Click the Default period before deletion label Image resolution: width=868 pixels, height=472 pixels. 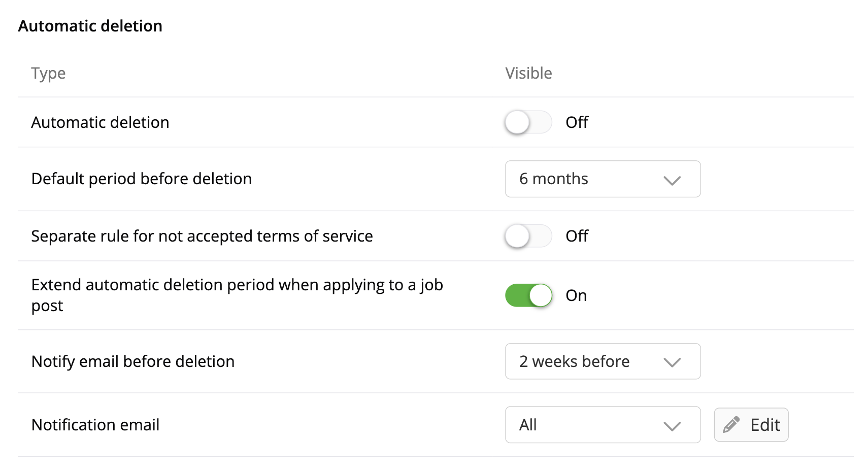click(142, 179)
